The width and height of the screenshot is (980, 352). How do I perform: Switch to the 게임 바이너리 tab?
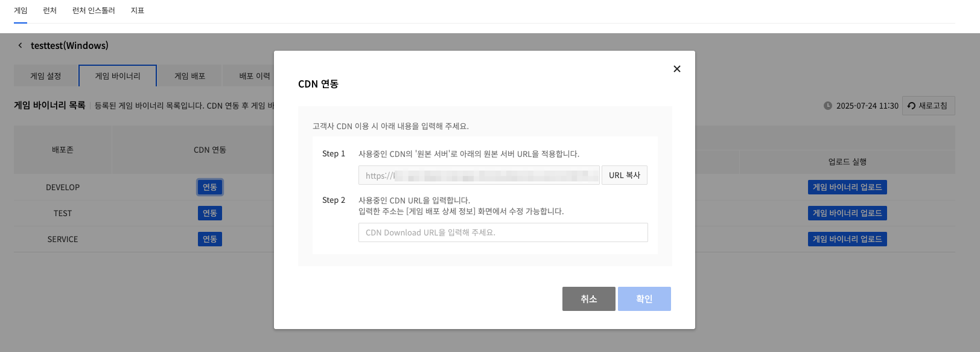(118, 76)
